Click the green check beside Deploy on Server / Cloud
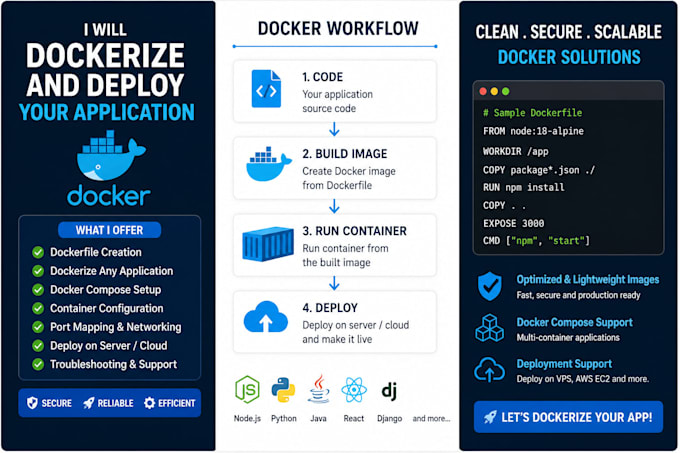Screen dimensions: 680x453 (x=38, y=345)
